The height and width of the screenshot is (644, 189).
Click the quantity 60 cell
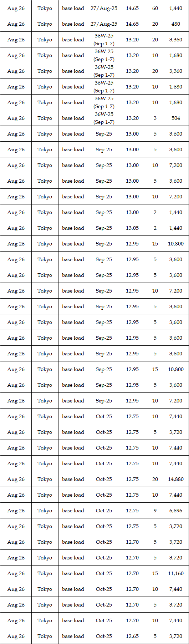pos(155,8)
